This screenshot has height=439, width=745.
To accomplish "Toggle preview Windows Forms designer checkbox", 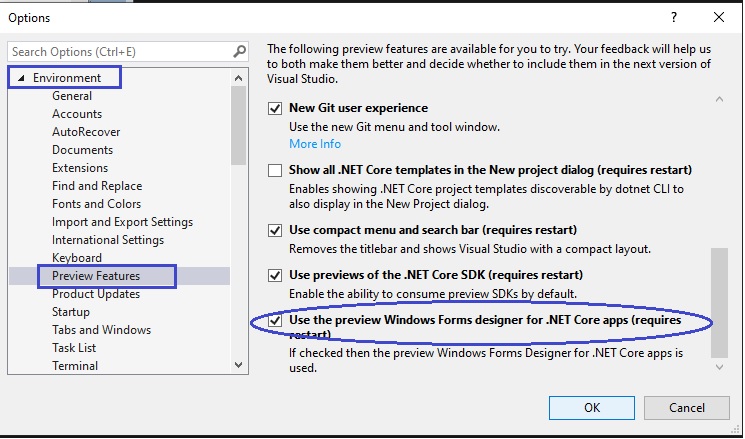I will pos(275,320).
